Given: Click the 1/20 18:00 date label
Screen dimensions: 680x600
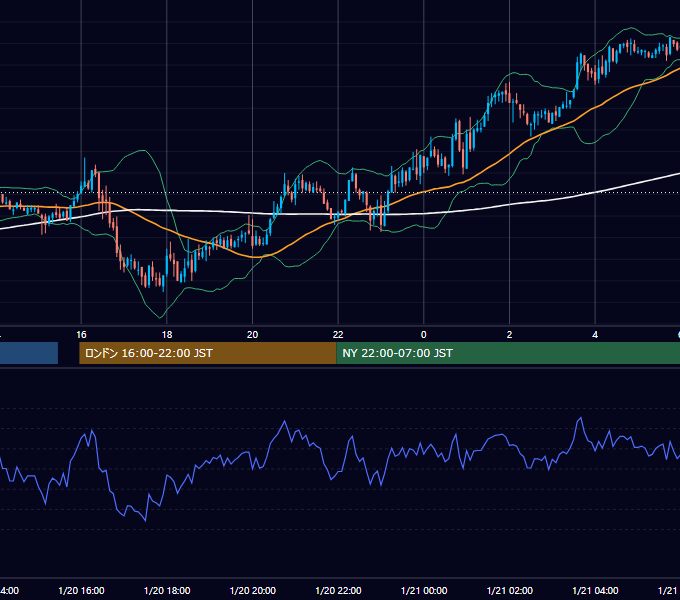Looking at the screenshot, I should click(167, 590).
